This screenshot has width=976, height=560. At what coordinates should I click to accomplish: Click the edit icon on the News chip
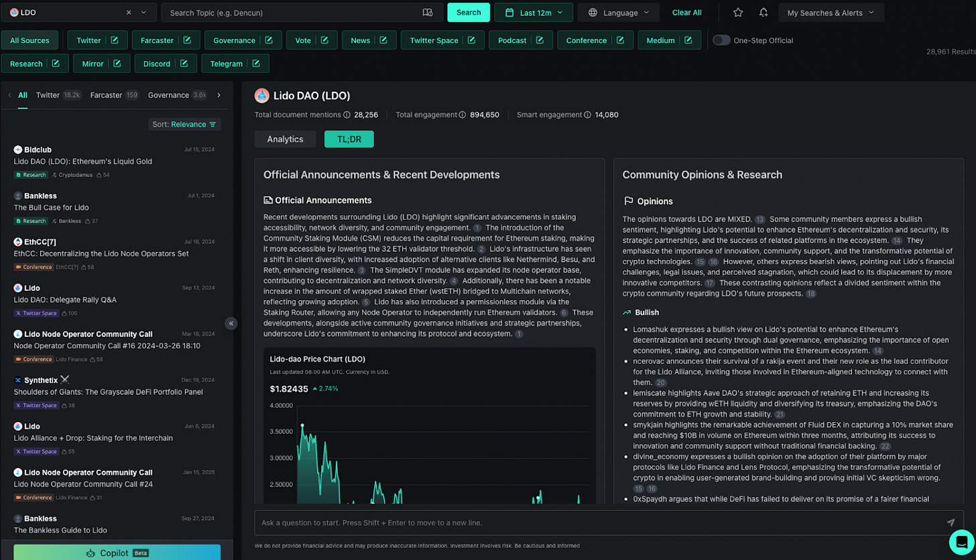click(383, 40)
